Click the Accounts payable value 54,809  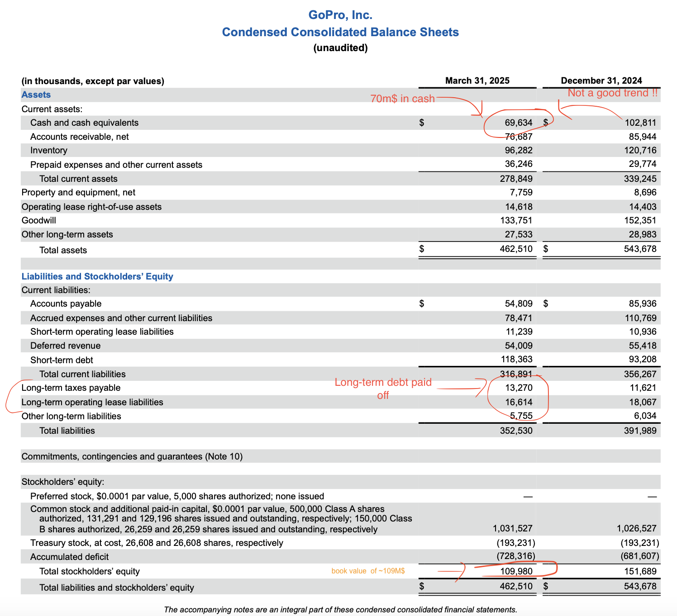point(519,303)
